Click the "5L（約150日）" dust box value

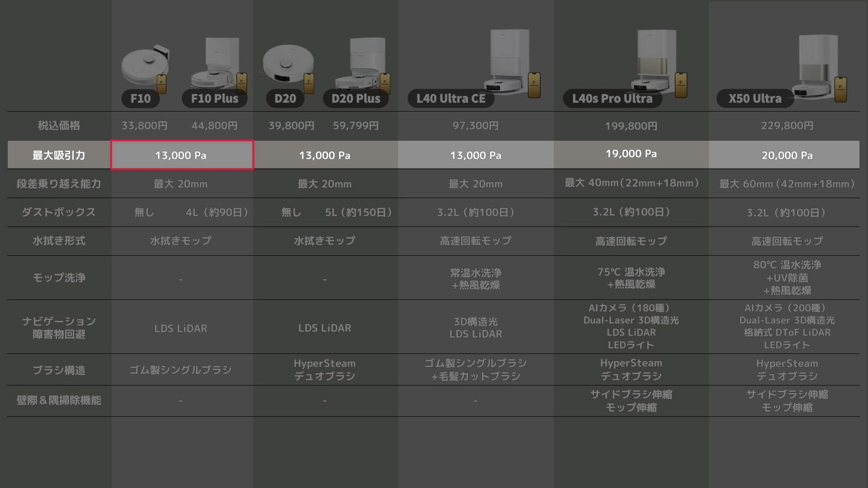pyautogui.click(x=359, y=213)
